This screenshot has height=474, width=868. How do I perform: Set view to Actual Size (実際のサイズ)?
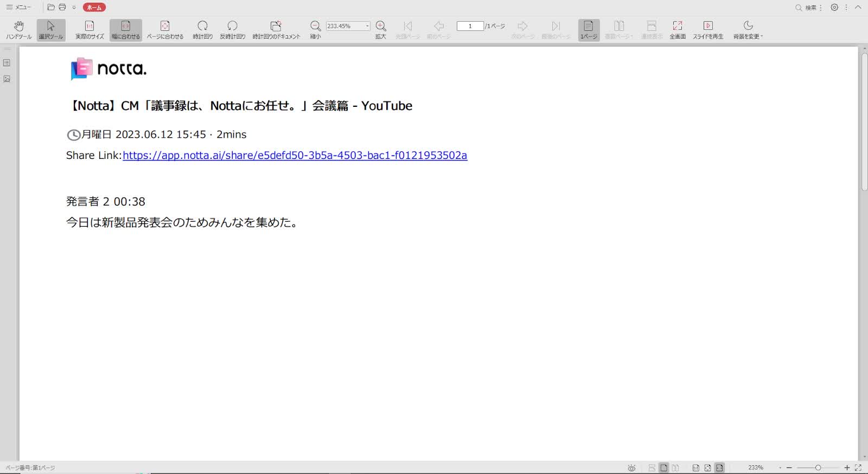(x=90, y=30)
